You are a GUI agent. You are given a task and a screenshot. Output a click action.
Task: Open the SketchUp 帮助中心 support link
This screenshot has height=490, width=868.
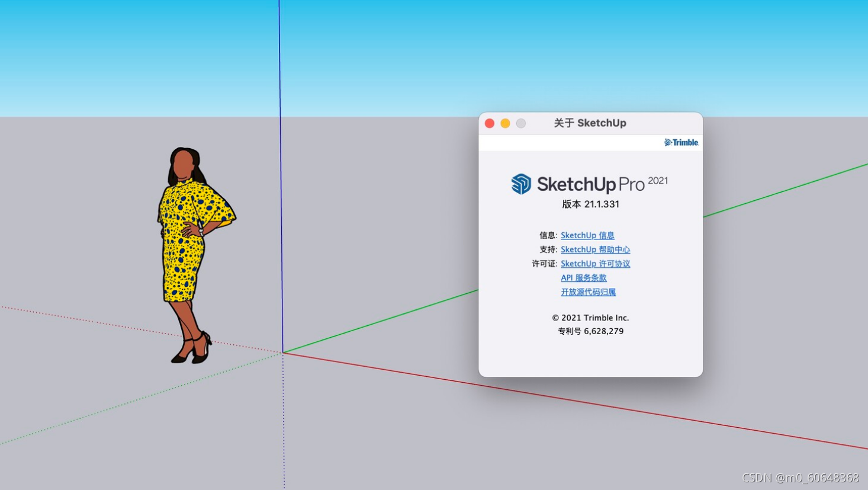click(x=595, y=249)
